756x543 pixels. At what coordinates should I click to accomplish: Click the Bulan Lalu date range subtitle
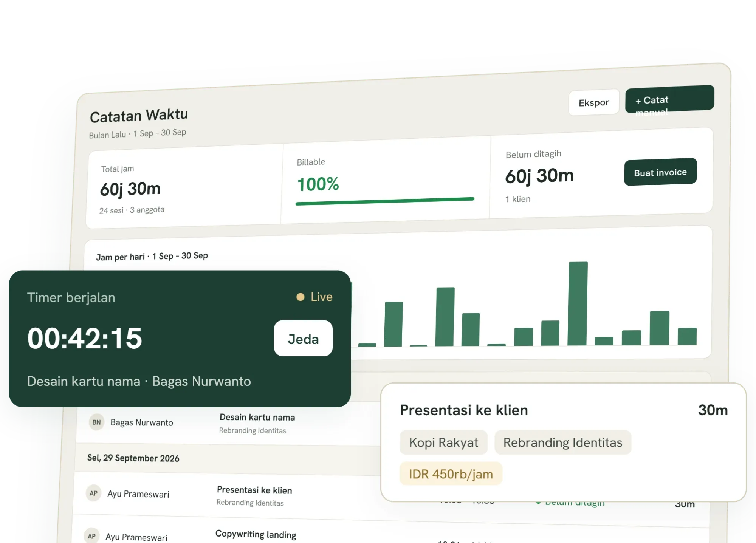(x=138, y=133)
